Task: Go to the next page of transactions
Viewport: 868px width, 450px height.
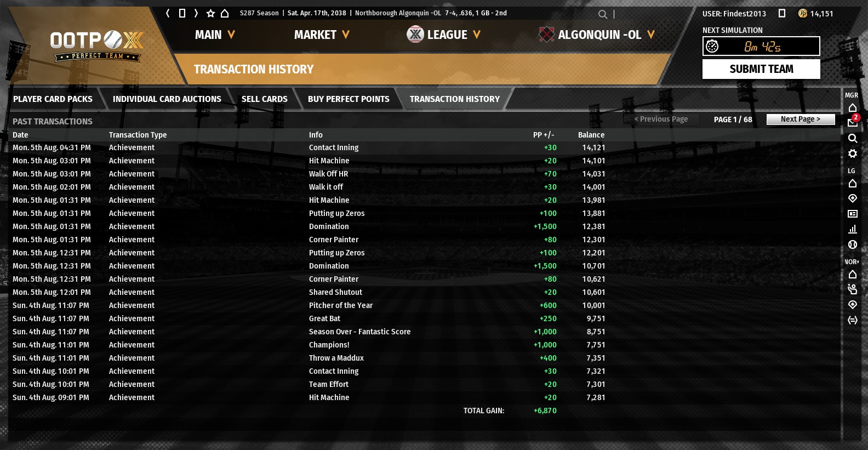Action: 801,119
